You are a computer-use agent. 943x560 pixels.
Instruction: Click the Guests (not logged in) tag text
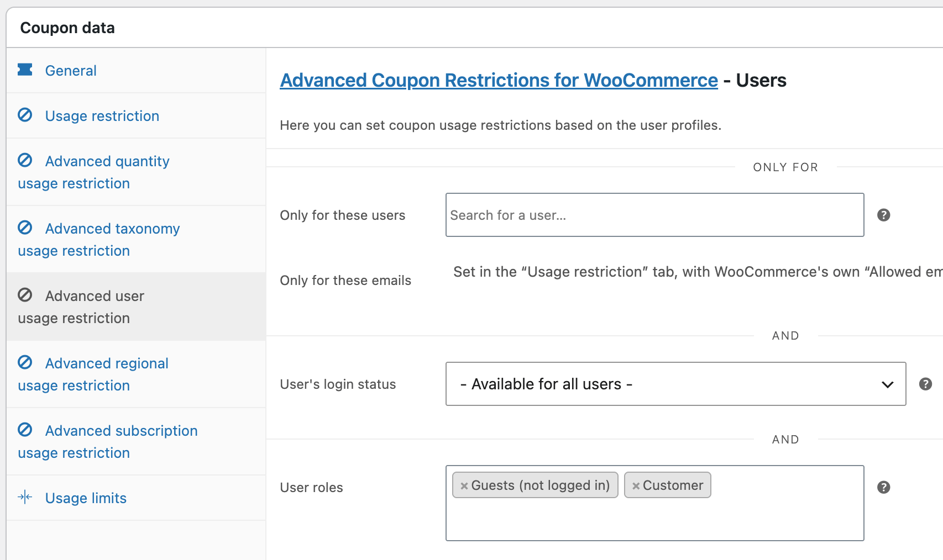[540, 485]
